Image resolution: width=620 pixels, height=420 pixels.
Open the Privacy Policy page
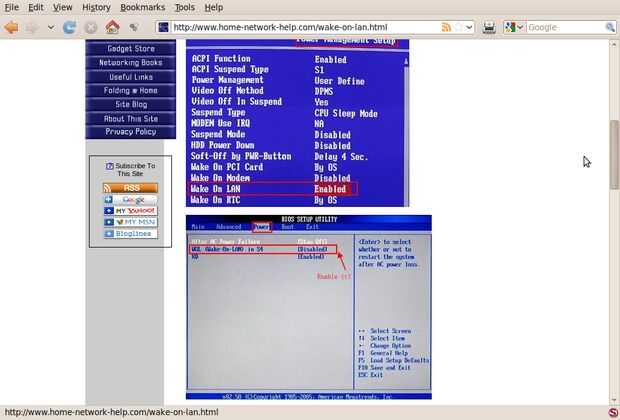pyautogui.click(x=131, y=132)
